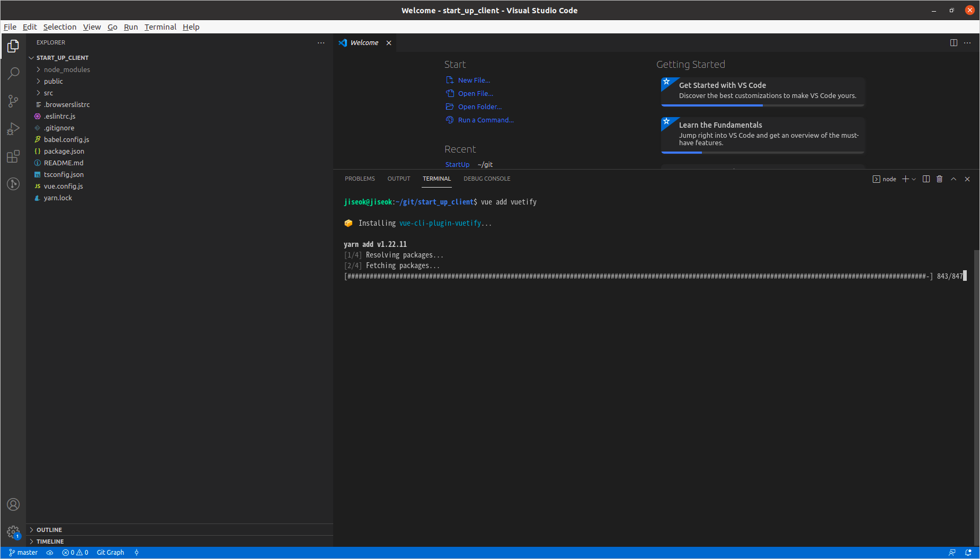This screenshot has height=559, width=980.
Task: Open Learn the Fundamentals card
Action: click(x=763, y=135)
